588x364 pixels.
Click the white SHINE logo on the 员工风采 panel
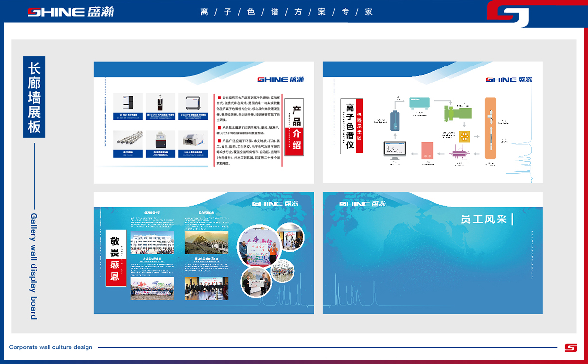pyautogui.click(x=363, y=204)
